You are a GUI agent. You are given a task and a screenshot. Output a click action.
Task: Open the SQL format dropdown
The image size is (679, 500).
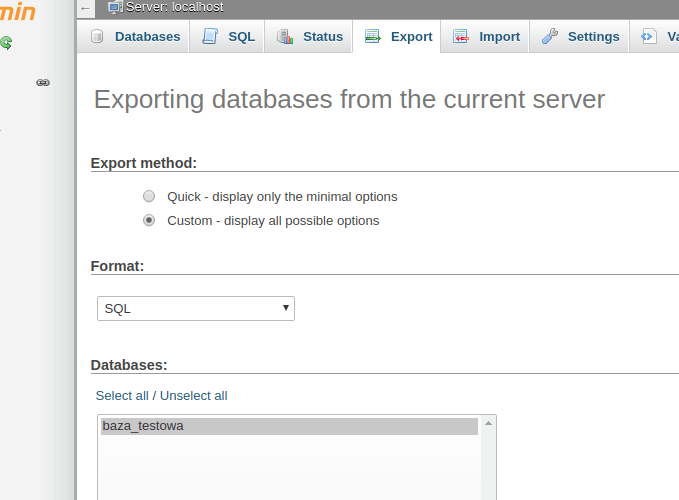[x=195, y=308]
